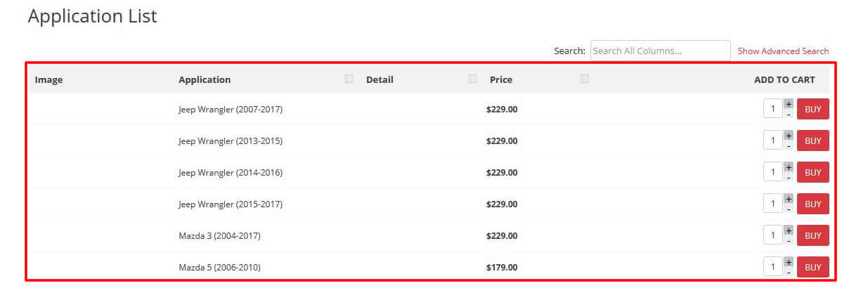Buy the Jeep Wrangler (2007-2017) item
Image resolution: width=868 pixels, height=300 pixels.
coord(813,109)
